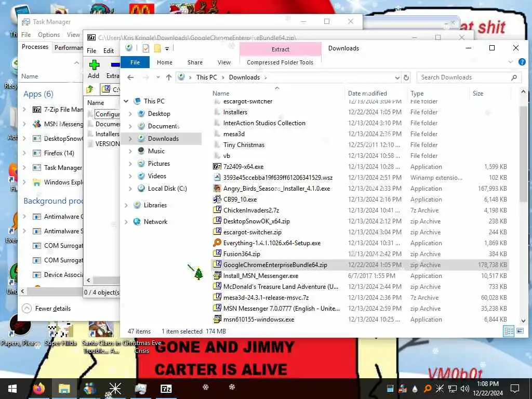The width and height of the screenshot is (532, 399).
Task: Click the Search Downloads field
Action: pyautogui.click(x=469, y=77)
